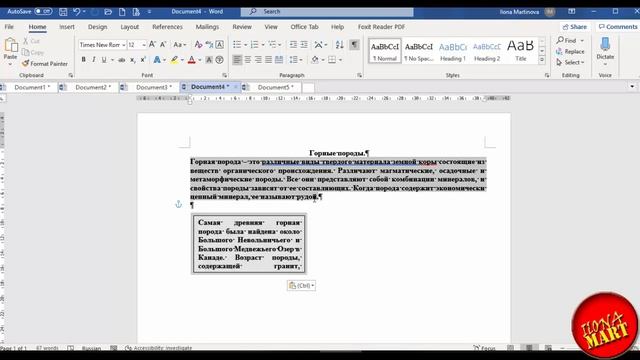Toggle Superscript formatting
Viewport: 640px width, 360px height.
[143, 60]
